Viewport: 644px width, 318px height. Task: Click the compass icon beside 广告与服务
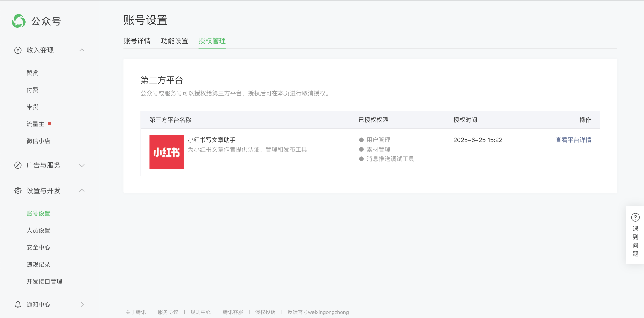click(18, 165)
